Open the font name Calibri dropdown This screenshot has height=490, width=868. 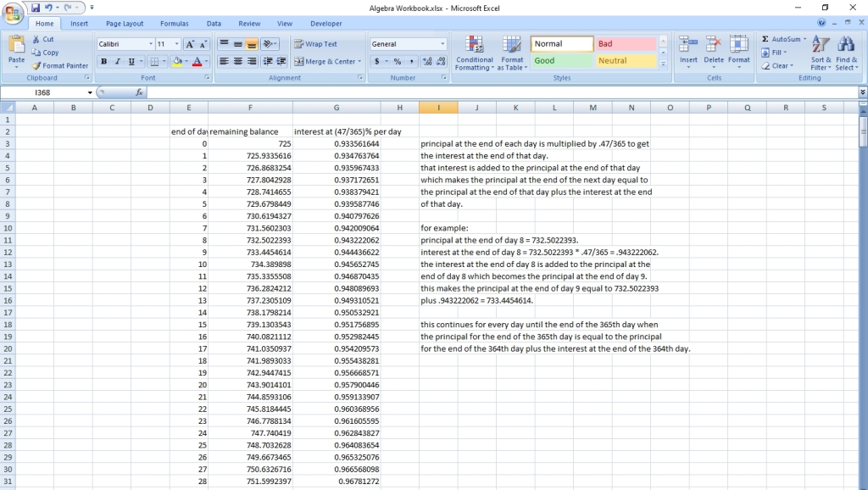(x=151, y=44)
